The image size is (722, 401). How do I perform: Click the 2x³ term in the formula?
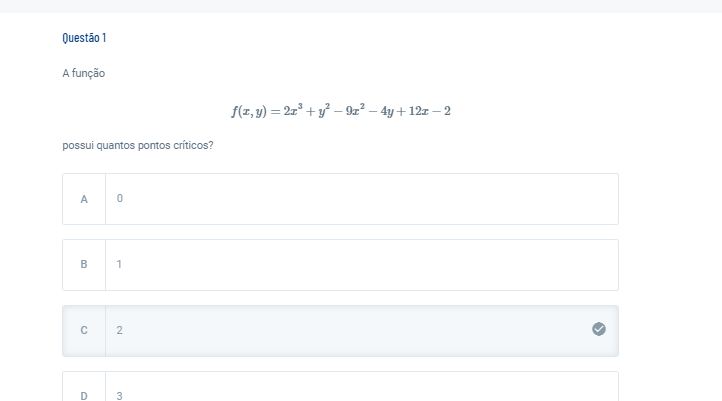point(293,110)
